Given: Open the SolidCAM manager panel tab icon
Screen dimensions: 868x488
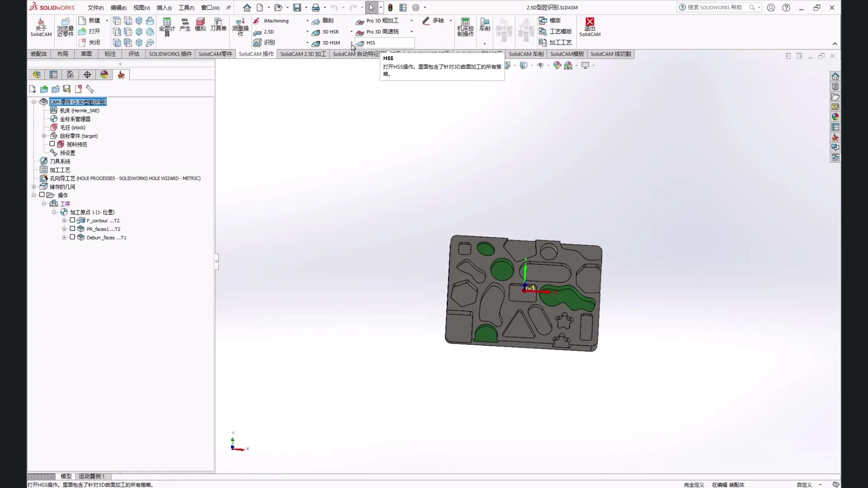Looking at the screenshot, I should 121,75.
